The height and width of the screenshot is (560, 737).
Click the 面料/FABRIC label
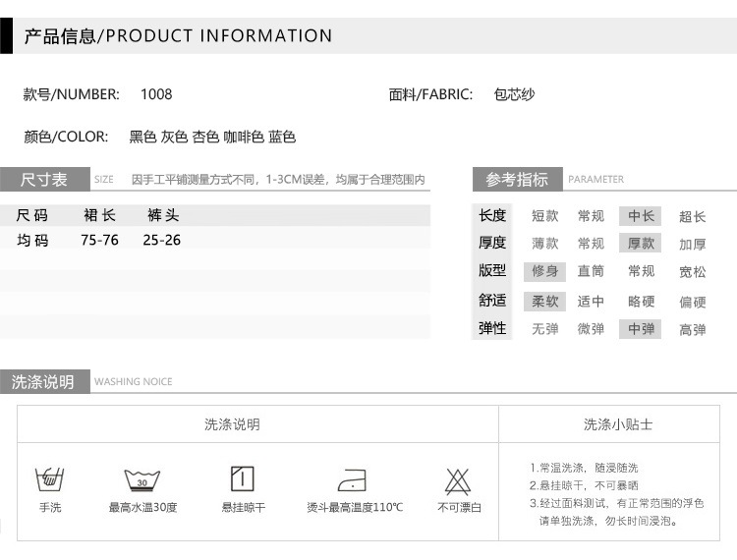point(430,94)
